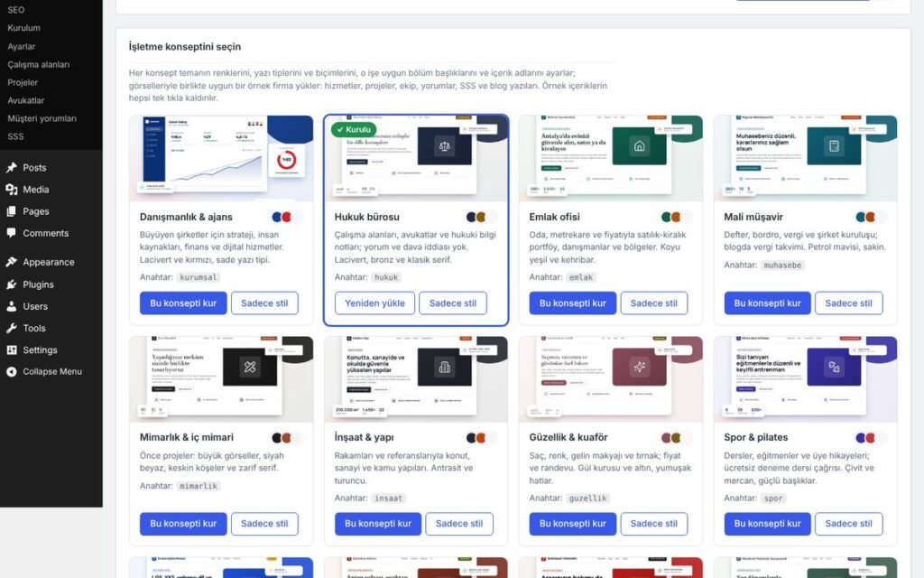Apply only style for Emlak ofisi
Image resolution: width=924 pixels, height=578 pixels.
point(654,303)
